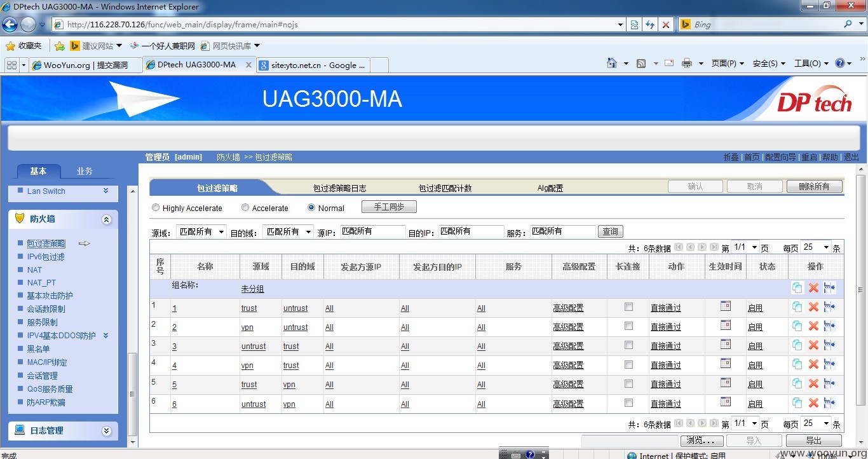Open bottom per-page 25 dropdown
Screen dimensions: 868x459
[816, 423]
